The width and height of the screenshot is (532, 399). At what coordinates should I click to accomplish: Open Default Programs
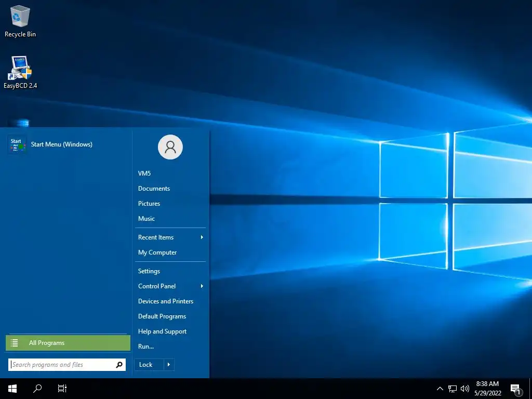coord(162,316)
